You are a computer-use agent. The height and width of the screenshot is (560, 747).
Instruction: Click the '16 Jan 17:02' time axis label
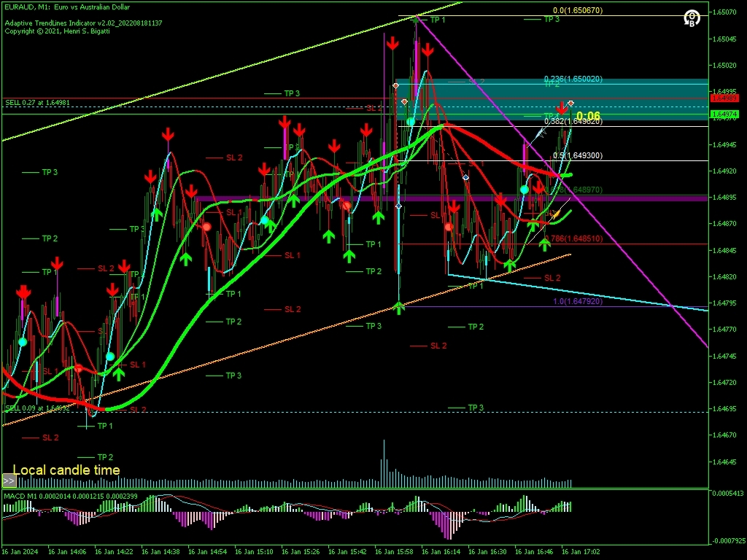pos(581,552)
